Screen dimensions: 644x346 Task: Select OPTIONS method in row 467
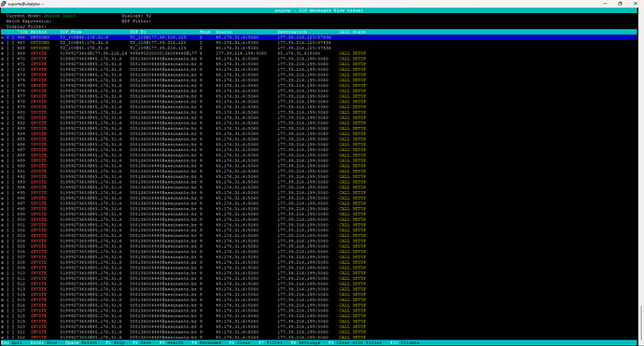tap(40, 43)
